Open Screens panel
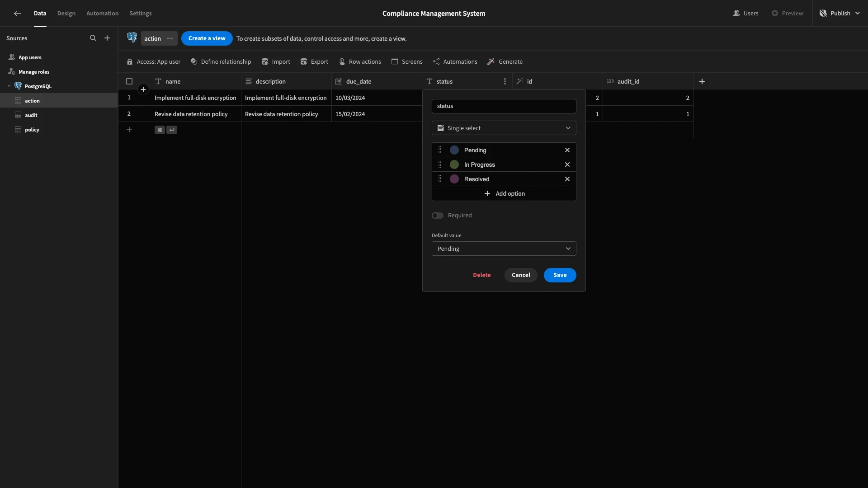This screenshot has height=488, width=868. tap(407, 62)
